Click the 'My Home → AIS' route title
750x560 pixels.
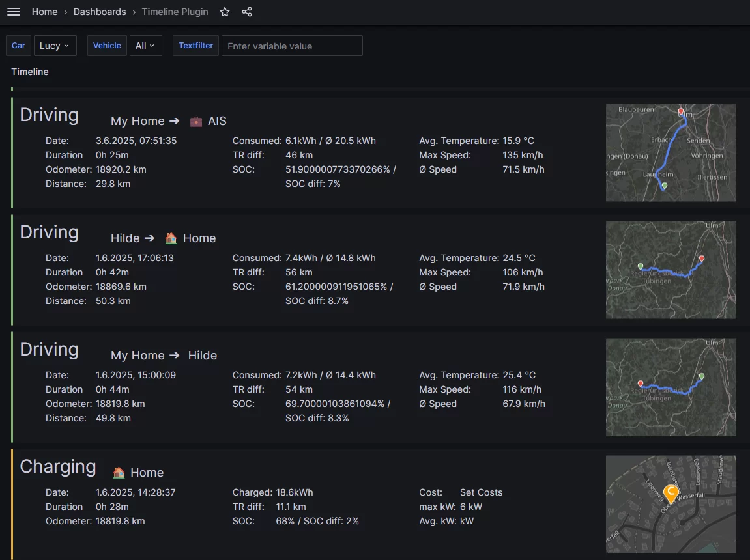tap(168, 121)
